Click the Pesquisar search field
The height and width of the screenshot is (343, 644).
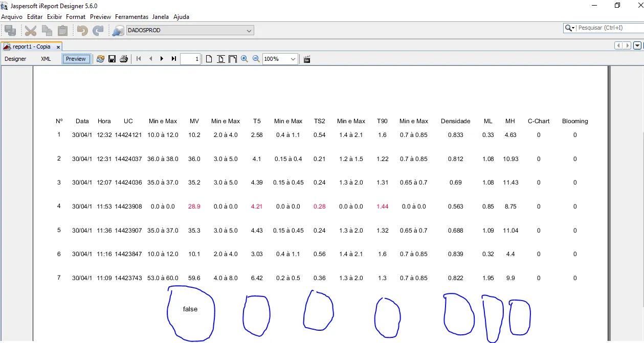[609, 28]
